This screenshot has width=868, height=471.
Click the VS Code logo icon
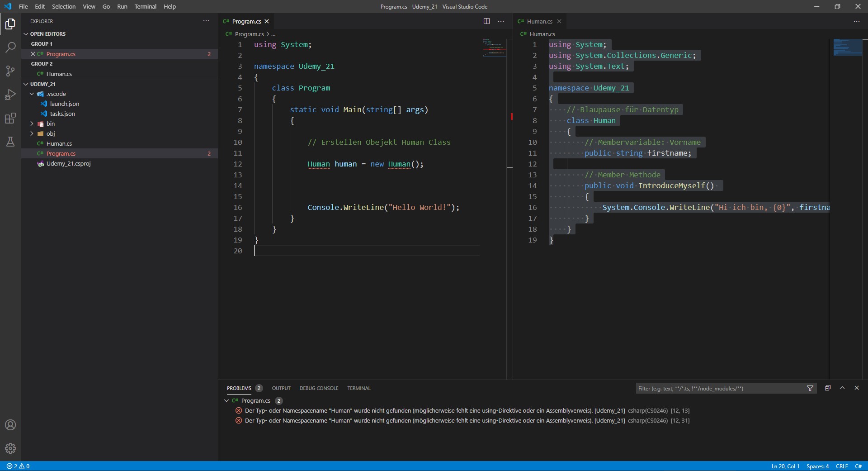(8, 6)
